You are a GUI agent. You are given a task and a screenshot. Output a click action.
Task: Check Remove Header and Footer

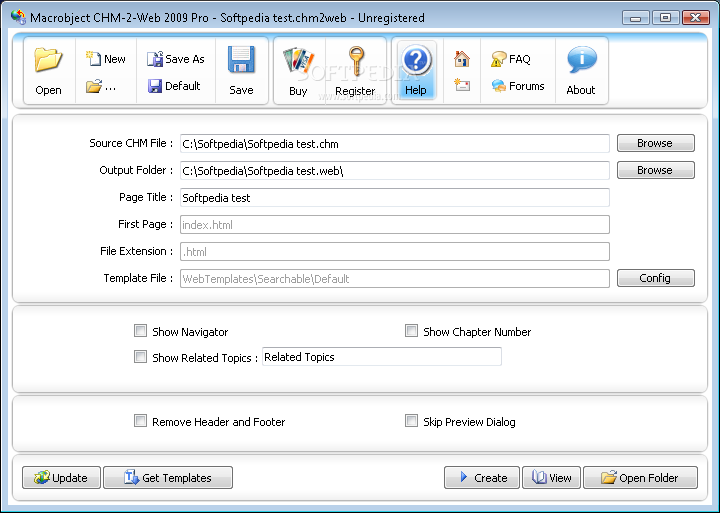(x=141, y=421)
